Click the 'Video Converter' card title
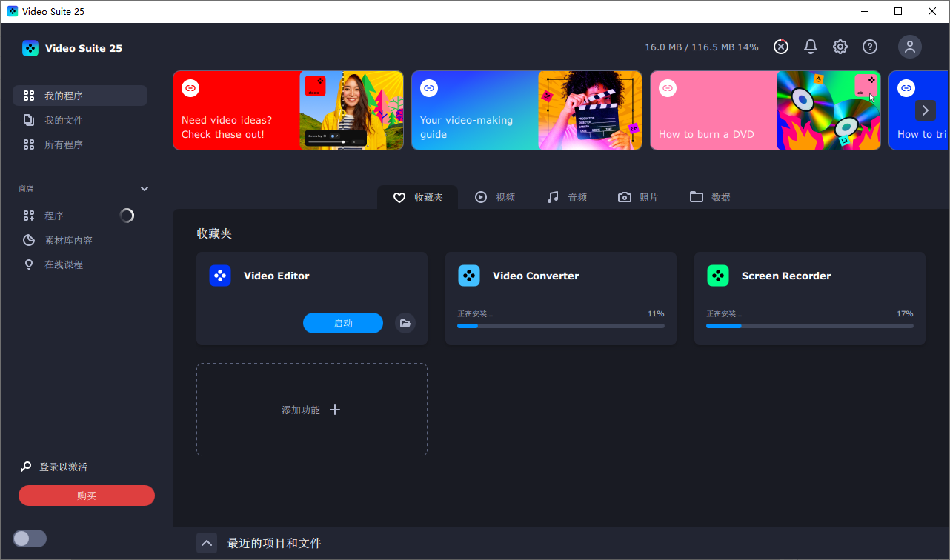Image resolution: width=950 pixels, height=560 pixels. [x=536, y=276]
